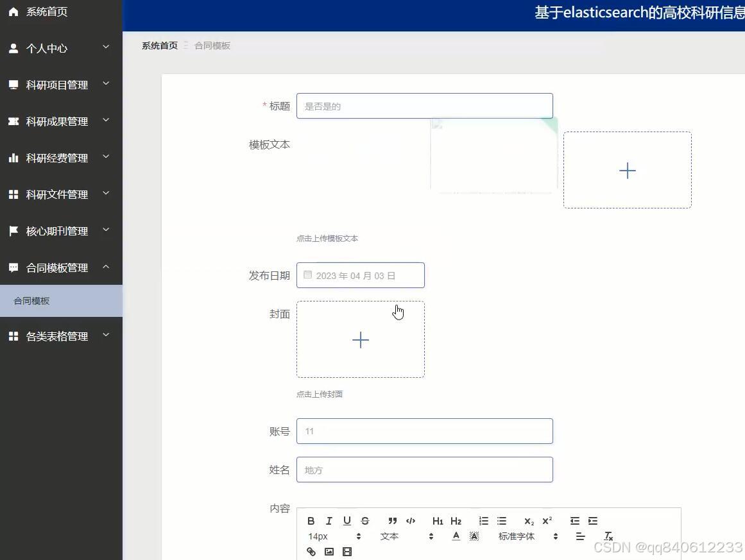The height and width of the screenshot is (560, 745).
Task: Click the home icon beside 系统首页
Action: point(13,12)
